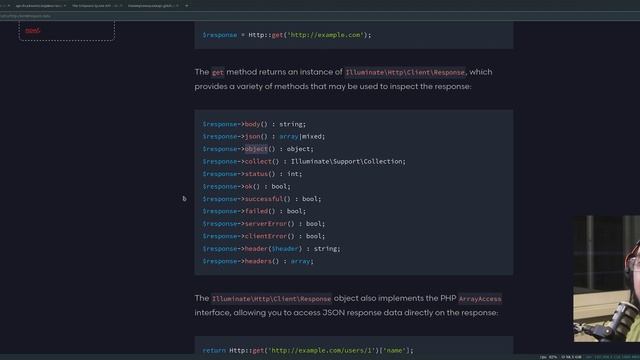Click the $response->failed() line
This screenshot has width=640, height=360.
tap(254, 211)
